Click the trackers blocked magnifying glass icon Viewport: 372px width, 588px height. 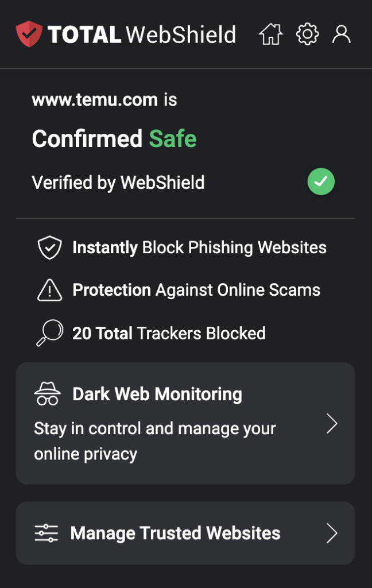(49, 332)
